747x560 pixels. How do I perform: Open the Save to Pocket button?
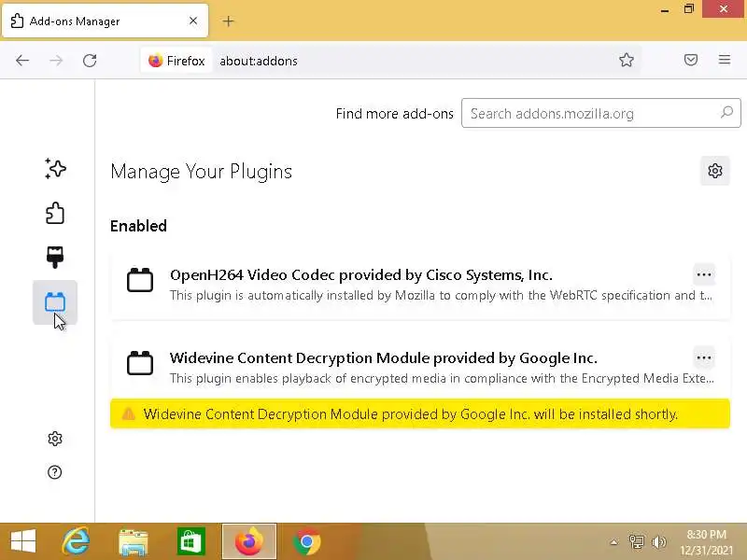point(691,60)
